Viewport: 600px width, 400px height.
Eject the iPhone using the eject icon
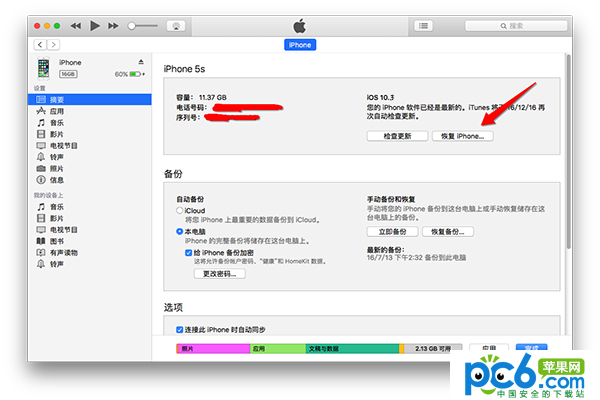click(141, 62)
